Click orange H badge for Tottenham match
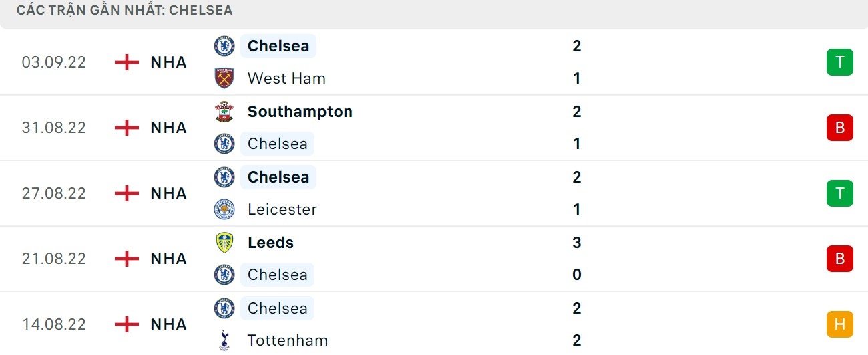Screen dimensions: 868x355 (x=839, y=324)
